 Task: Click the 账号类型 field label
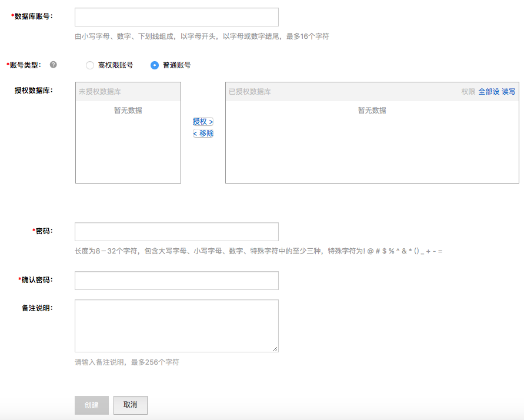[x=25, y=65]
